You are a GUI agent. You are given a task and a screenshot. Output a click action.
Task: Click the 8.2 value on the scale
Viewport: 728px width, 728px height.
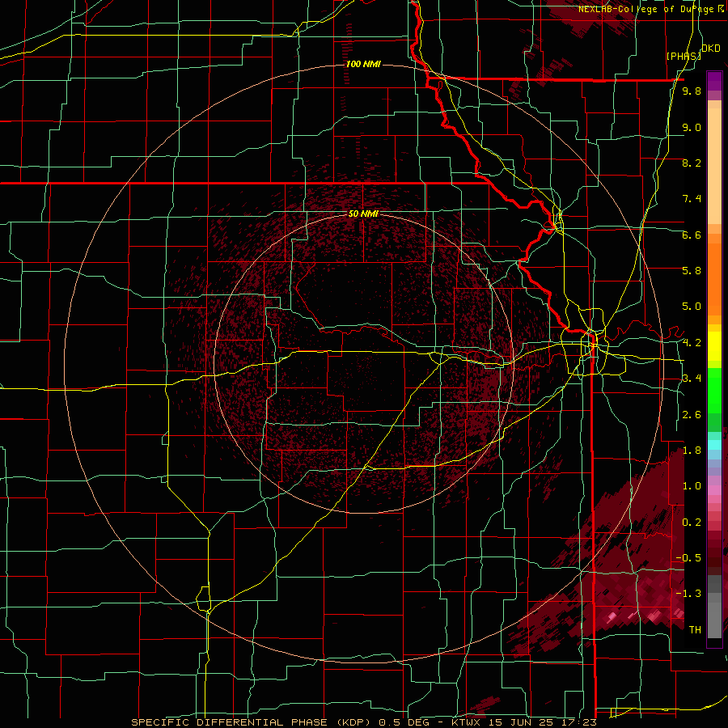(x=692, y=163)
